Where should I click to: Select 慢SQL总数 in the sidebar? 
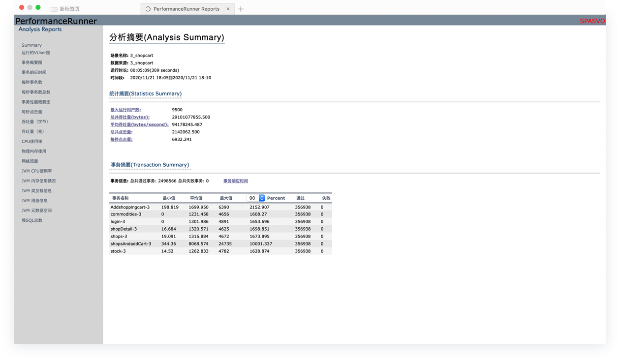click(x=32, y=220)
